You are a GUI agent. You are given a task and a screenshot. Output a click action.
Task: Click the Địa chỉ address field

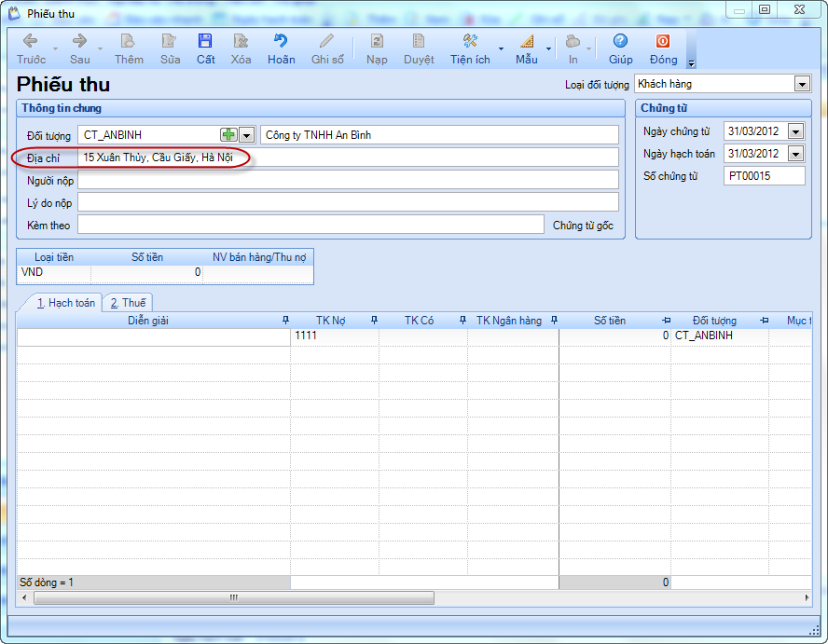pos(348,158)
